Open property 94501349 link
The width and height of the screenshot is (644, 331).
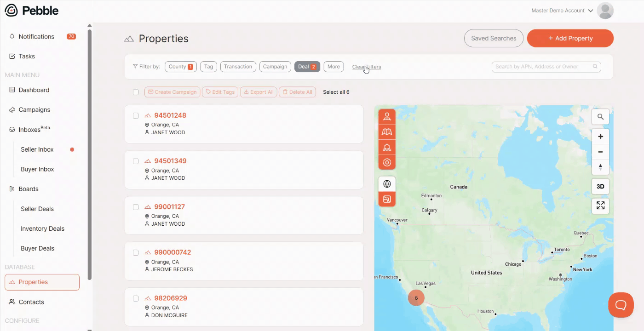point(170,161)
